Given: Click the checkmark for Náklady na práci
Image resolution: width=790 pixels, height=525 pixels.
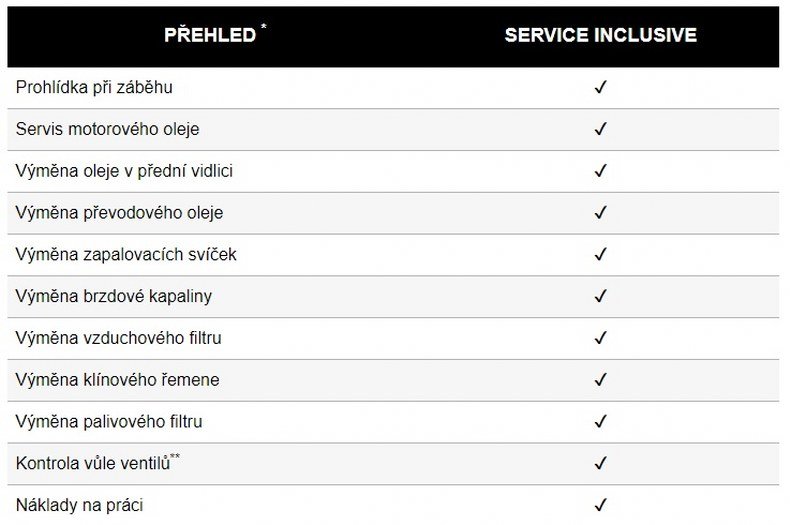Looking at the screenshot, I should coord(601,505).
